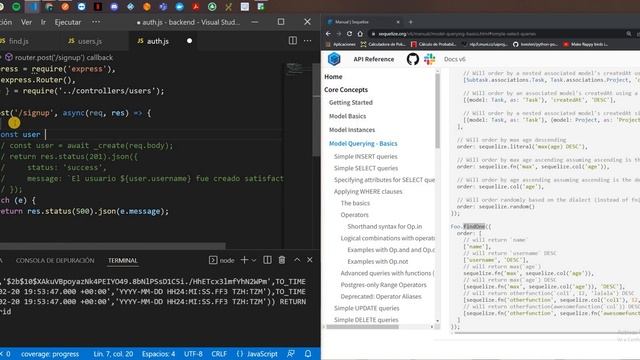Open the Adobe Acrobat taskbar icon

[196, 7]
